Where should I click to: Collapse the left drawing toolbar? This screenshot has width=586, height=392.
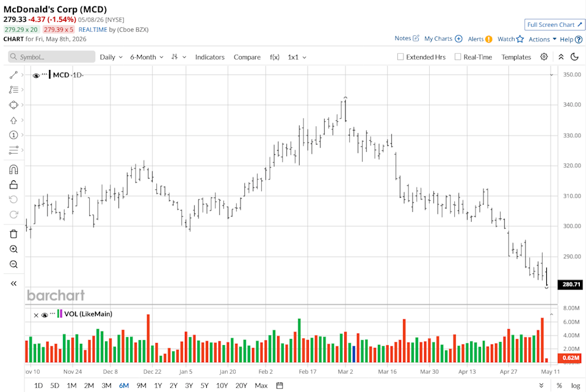point(13,283)
